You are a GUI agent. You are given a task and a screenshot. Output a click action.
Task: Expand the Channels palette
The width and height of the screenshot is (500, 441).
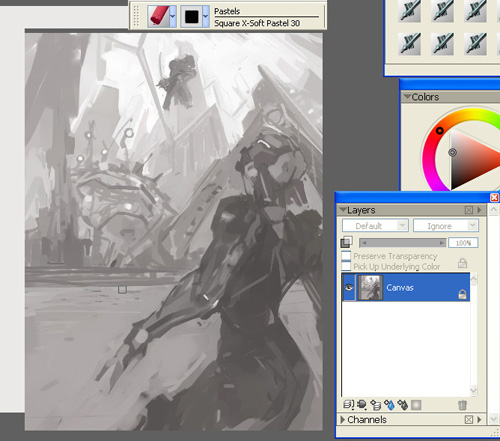click(342, 420)
